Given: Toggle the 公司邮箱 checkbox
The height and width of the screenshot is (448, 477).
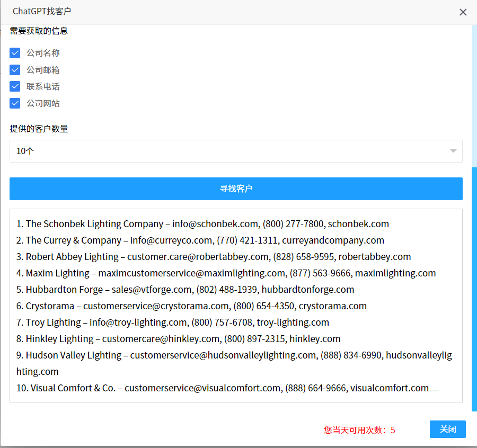Looking at the screenshot, I should [x=15, y=70].
